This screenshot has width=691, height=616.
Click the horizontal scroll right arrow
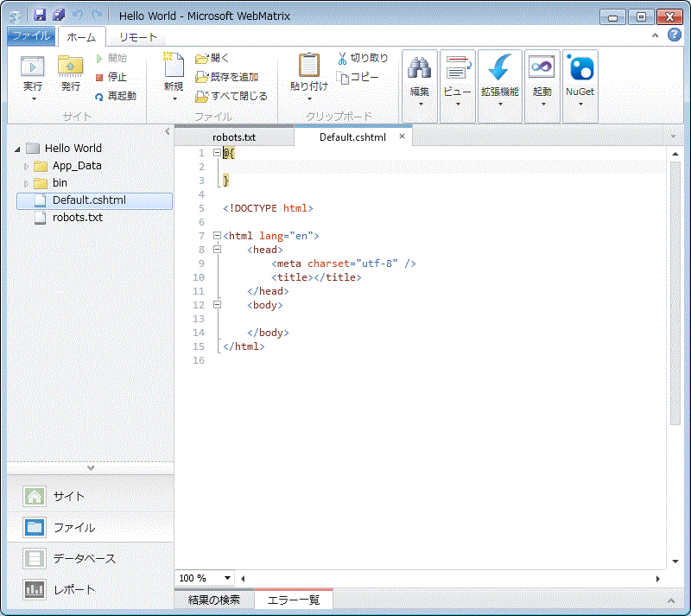click(x=658, y=579)
